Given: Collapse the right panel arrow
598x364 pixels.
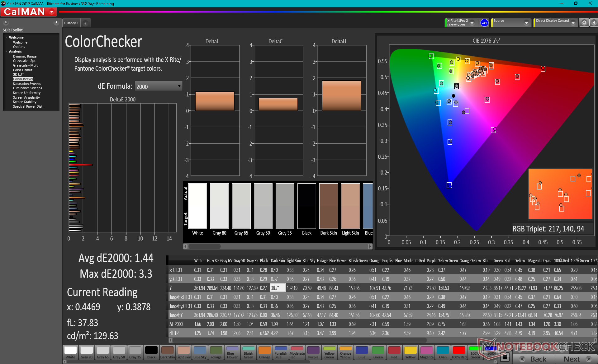Looking at the screenshot, I should (594, 23).
